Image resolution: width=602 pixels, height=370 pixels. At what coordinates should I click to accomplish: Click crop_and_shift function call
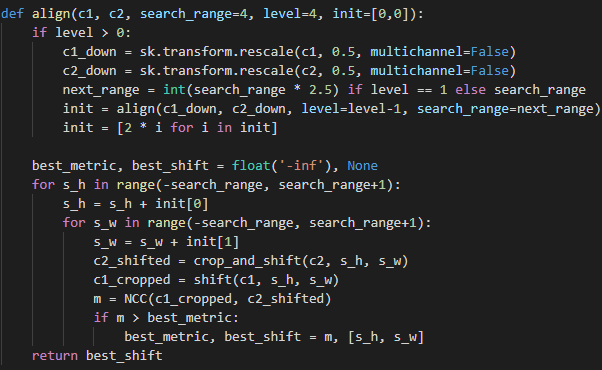click(301, 261)
